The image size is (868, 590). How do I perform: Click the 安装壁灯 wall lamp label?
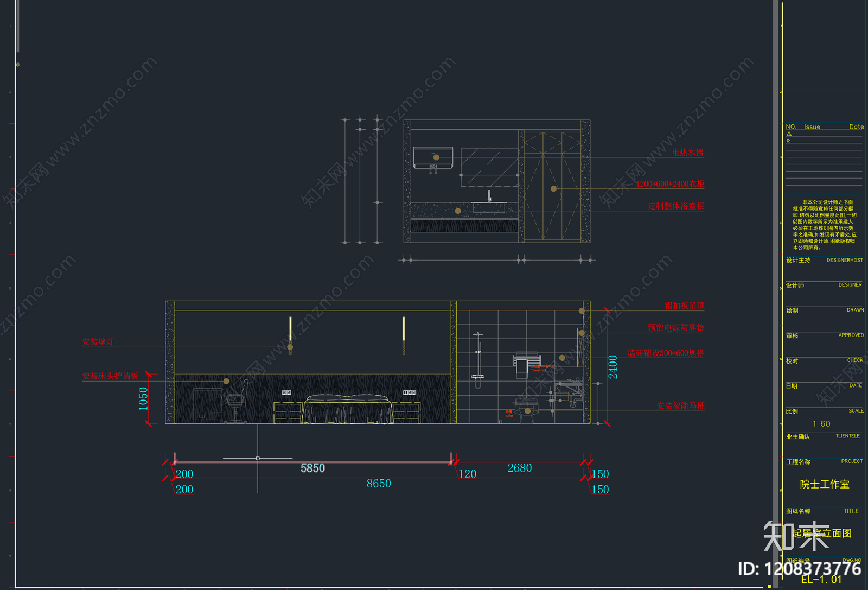pyautogui.click(x=98, y=342)
